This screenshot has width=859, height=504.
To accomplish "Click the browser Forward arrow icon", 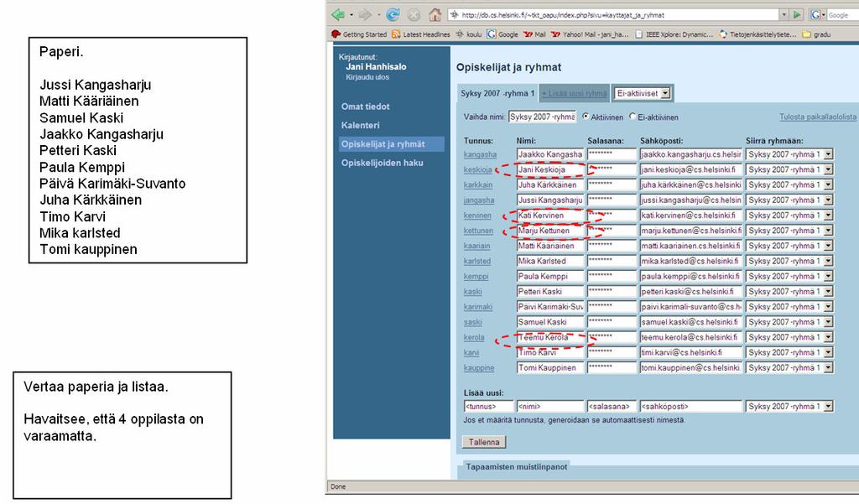I will 366,15.
